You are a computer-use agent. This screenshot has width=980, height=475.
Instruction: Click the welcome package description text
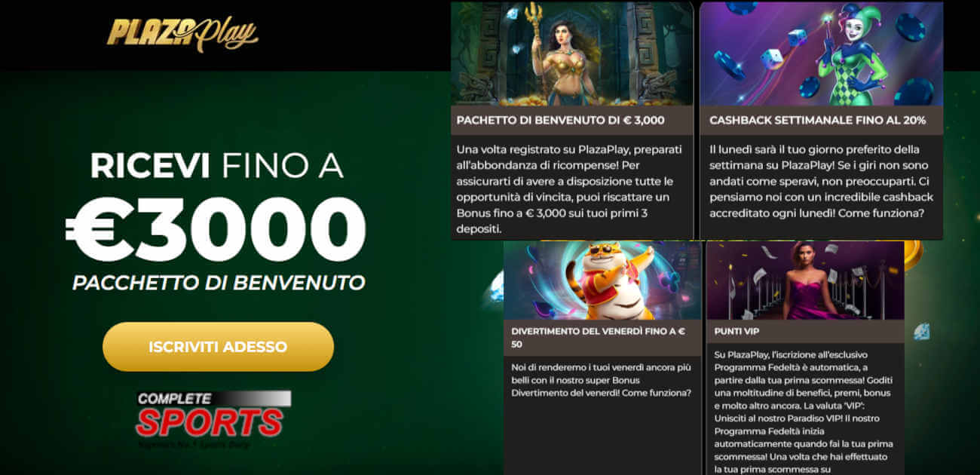point(565,189)
